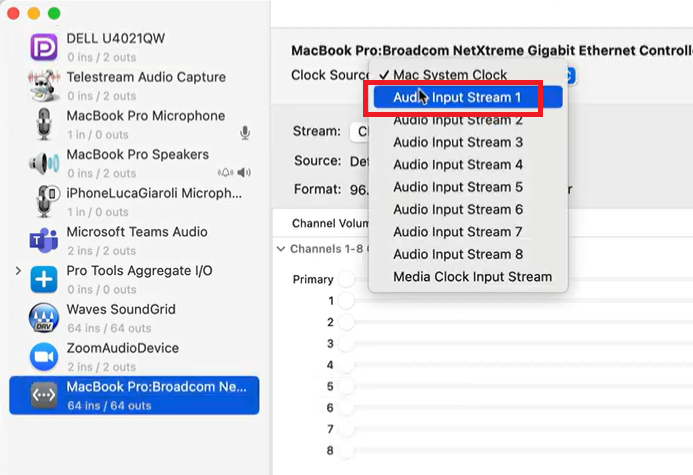Click the channel 7 volume slider knob
Image resolution: width=693 pixels, height=475 pixels.
coord(346,429)
